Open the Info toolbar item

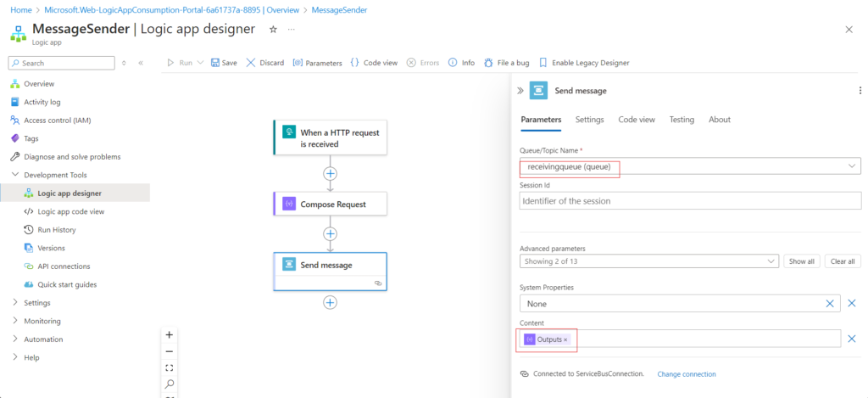click(x=462, y=63)
